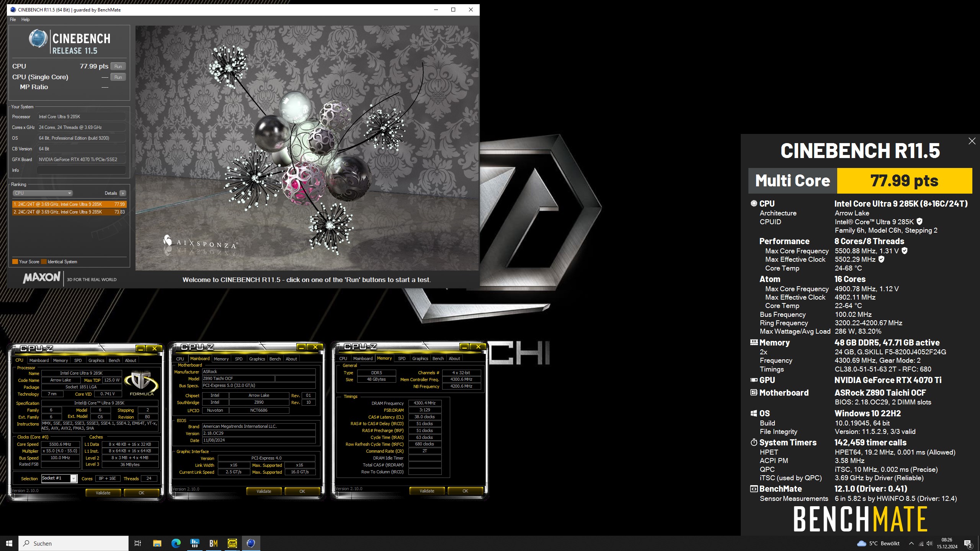Click the DRAM Frequency value 4300.4 MHz
980x551 pixels.
tap(425, 403)
